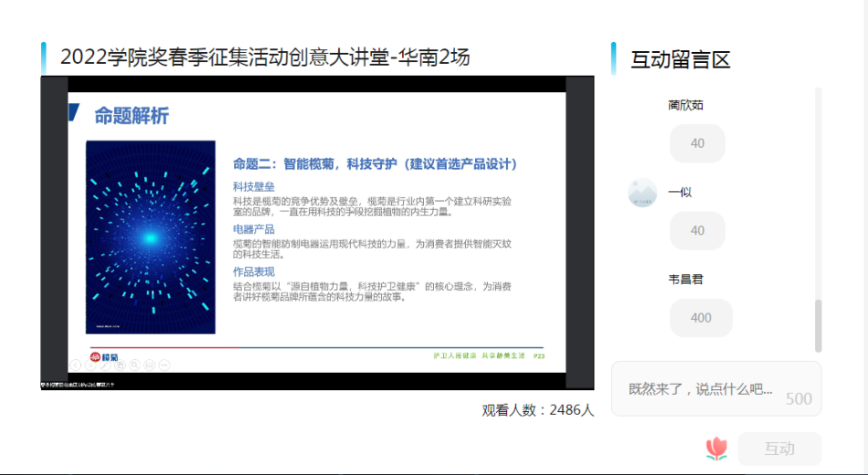Click the 科技壁垒 subheading on the slide

[253, 186]
